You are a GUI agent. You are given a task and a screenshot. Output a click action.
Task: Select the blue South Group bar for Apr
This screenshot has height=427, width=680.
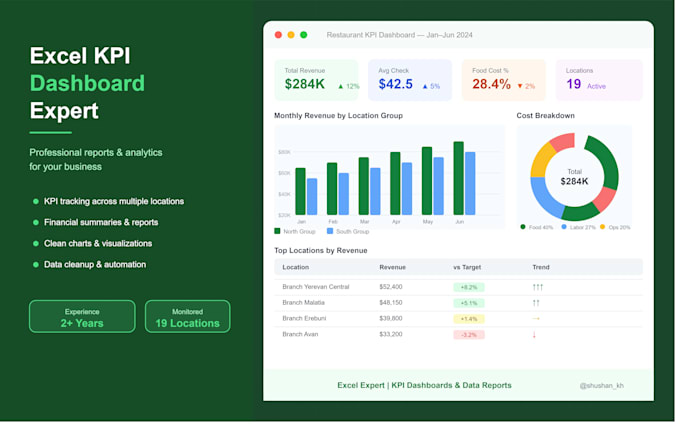(x=407, y=189)
